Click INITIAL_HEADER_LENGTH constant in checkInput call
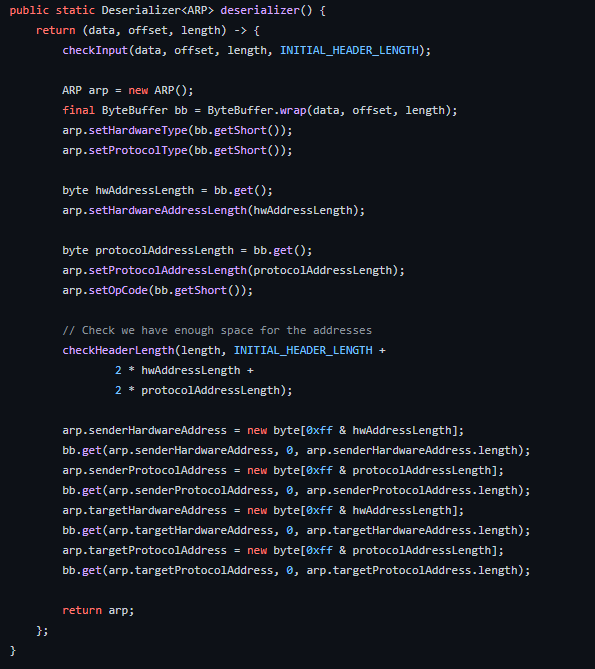This screenshot has height=669, width=595. coord(349,50)
